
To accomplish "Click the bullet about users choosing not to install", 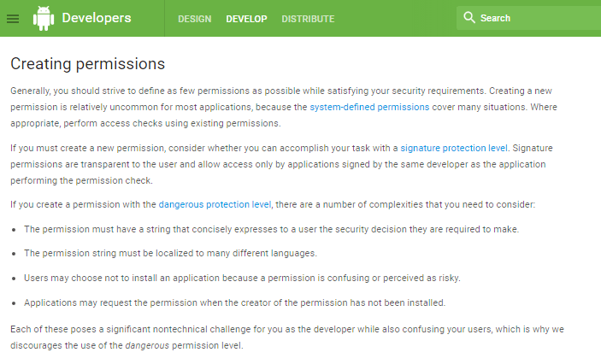I will coord(242,278).
